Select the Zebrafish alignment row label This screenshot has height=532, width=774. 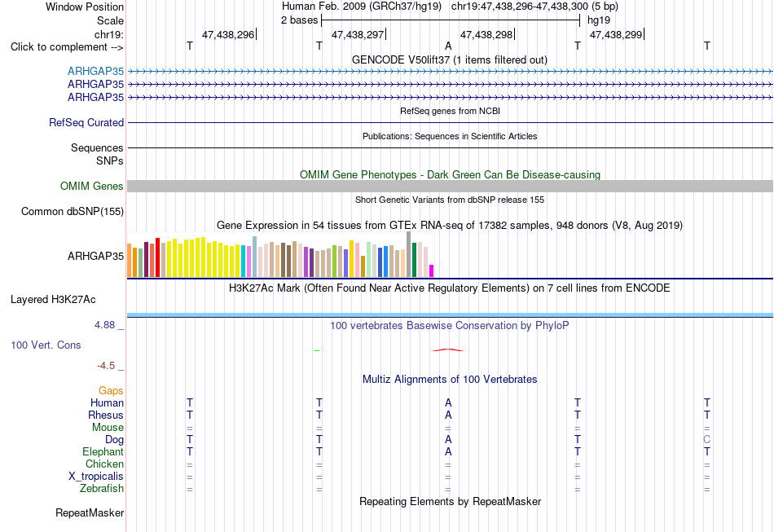(x=102, y=489)
